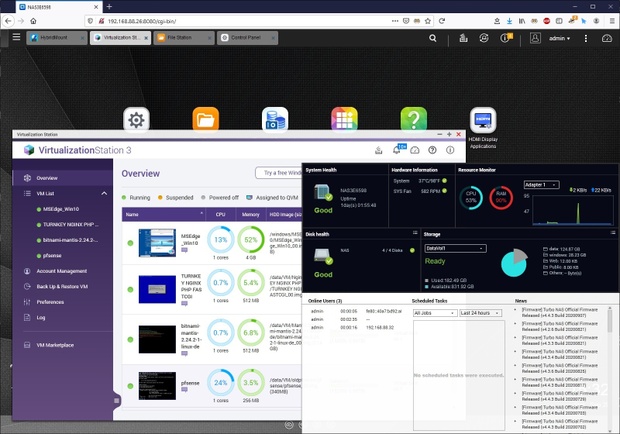Open Firefox downloads arrow icon
Viewport: 620px width, 434px height.
point(509,21)
